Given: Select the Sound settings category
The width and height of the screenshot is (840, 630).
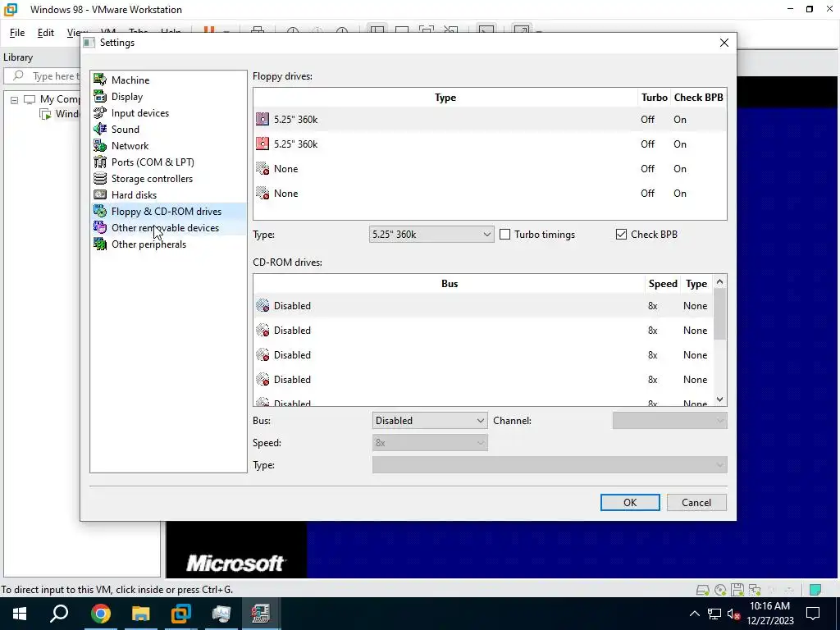Looking at the screenshot, I should pos(125,130).
